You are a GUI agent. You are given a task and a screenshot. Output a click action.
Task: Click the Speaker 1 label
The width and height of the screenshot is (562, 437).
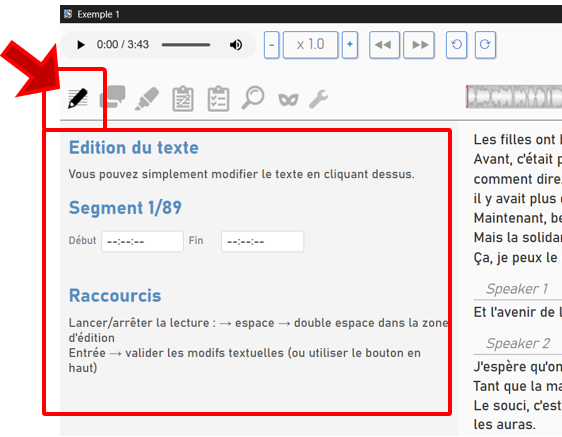coord(516,289)
